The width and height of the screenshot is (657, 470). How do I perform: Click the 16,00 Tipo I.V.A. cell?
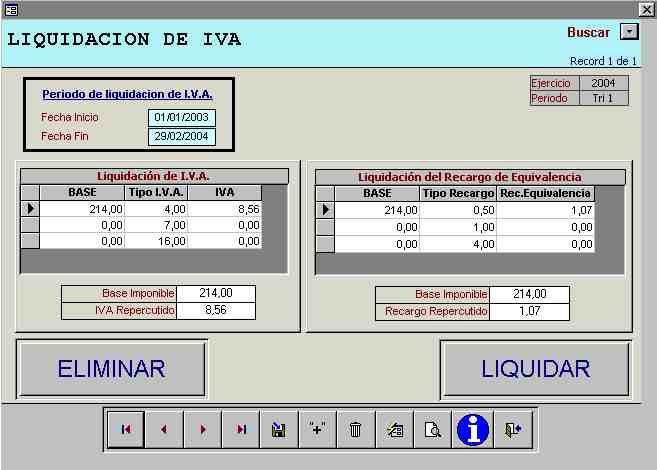pyautogui.click(x=156, y=241)
